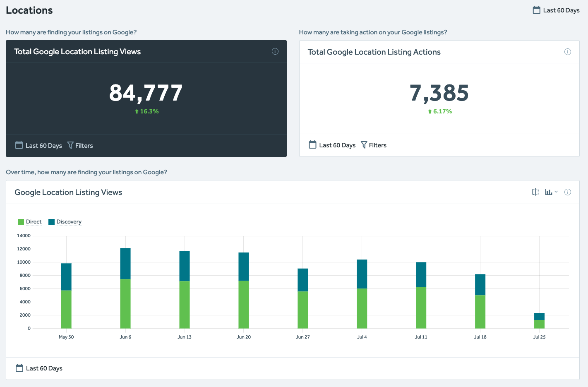Viewport: 588px width, 387px height.
Task: Open the top-right Last 60 Days date range picker
Action: pyautogui.click(x=561, y=10)
